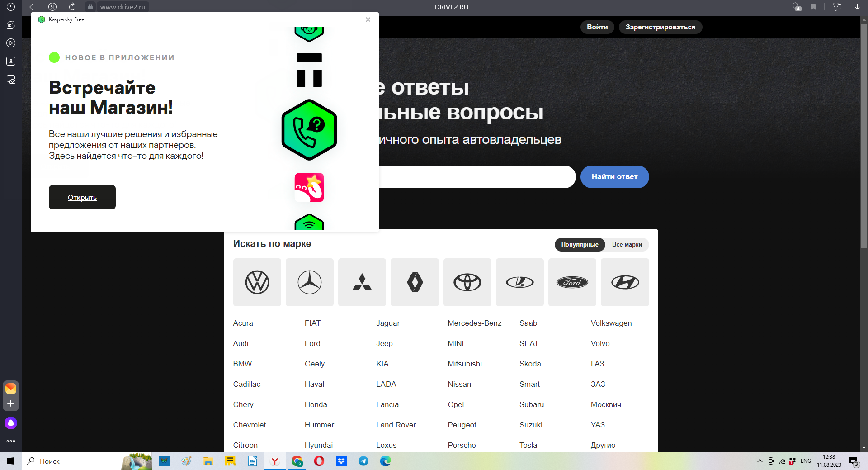This screenshot has height=470, width=868.
Task: Click the Yandex home button icon
Action: pos(52,7)
